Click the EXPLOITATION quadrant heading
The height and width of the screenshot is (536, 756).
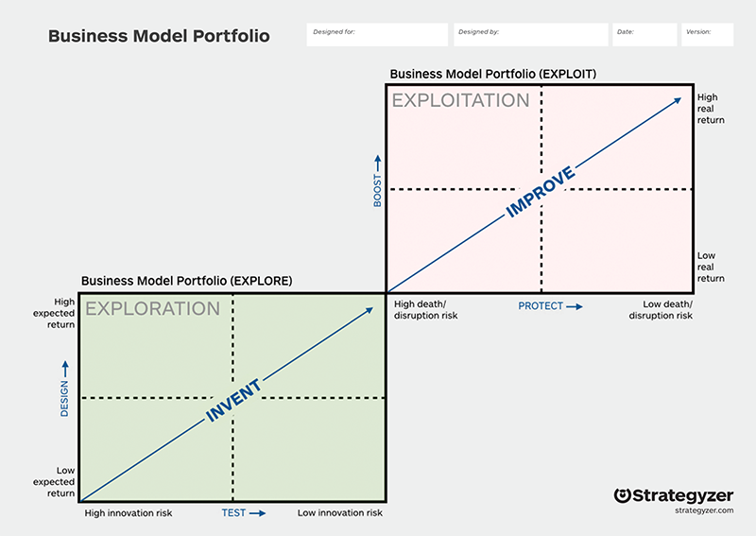click(460, 100)
